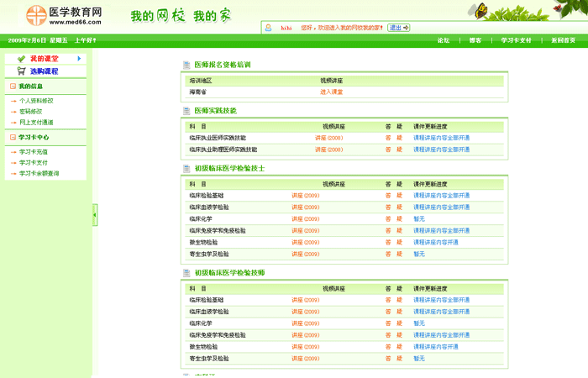This screenshot has width=588, height=378.
Task: Click 暂无 for 临床化学 under 检验技师
Action: [x=419, y=323]
